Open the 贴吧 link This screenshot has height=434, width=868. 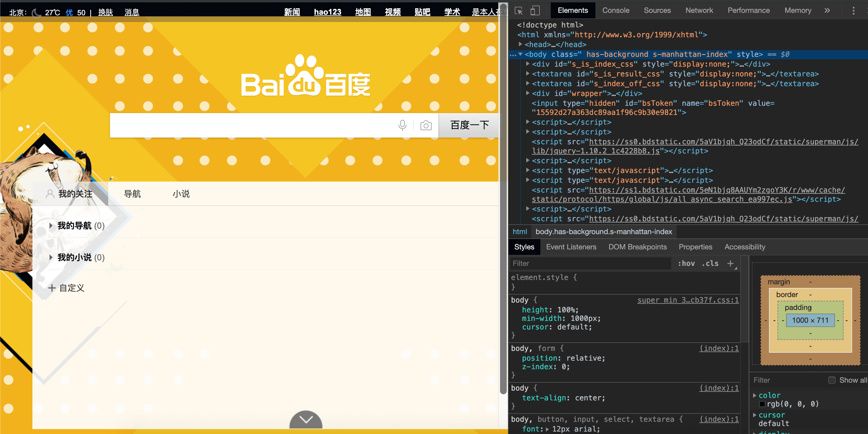422,12
